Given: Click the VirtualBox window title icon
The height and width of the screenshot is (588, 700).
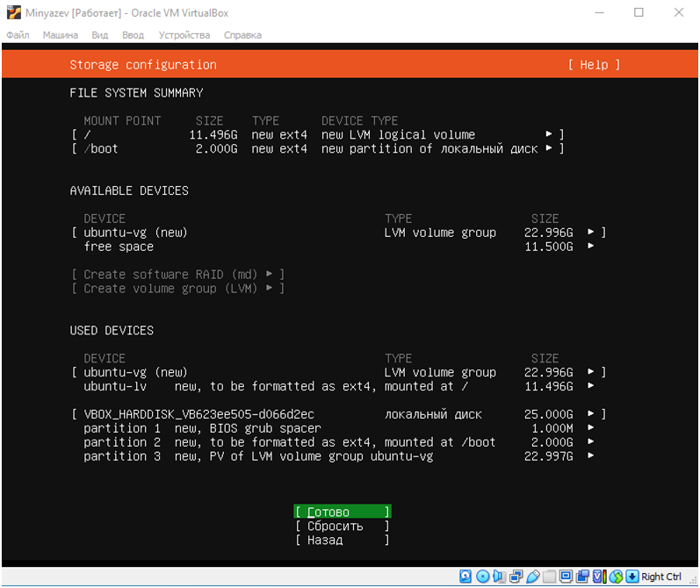Looking at the screenshot, I should (14, 12).
